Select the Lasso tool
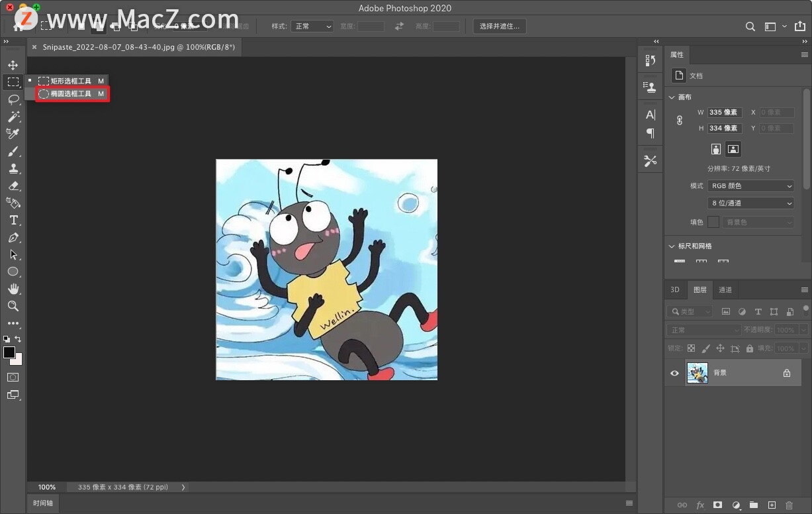The image size is (812, 514). [x=13, y=99]
